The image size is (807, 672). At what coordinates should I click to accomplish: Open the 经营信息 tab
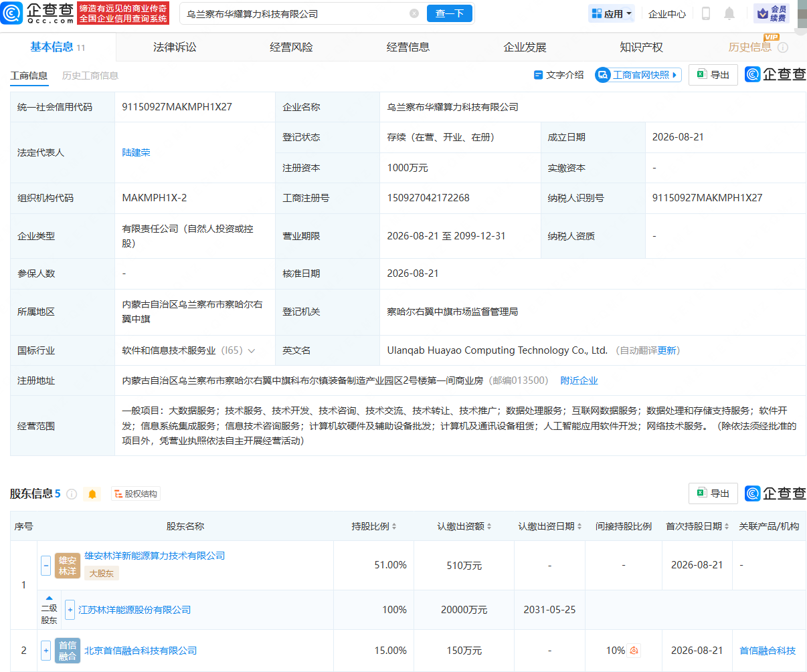408,47
